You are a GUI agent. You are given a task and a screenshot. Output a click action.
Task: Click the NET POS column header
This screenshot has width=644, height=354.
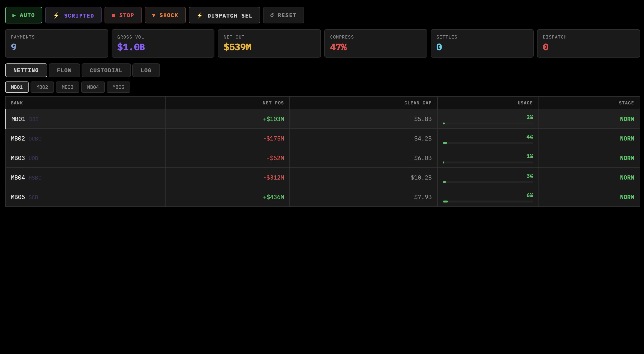click(x=273, y=103)
